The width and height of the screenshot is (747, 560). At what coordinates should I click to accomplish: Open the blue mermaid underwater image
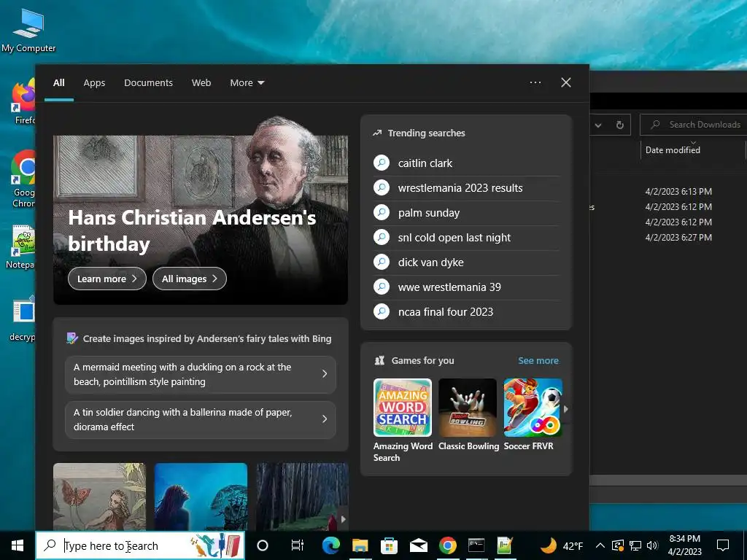coord(201,497)
